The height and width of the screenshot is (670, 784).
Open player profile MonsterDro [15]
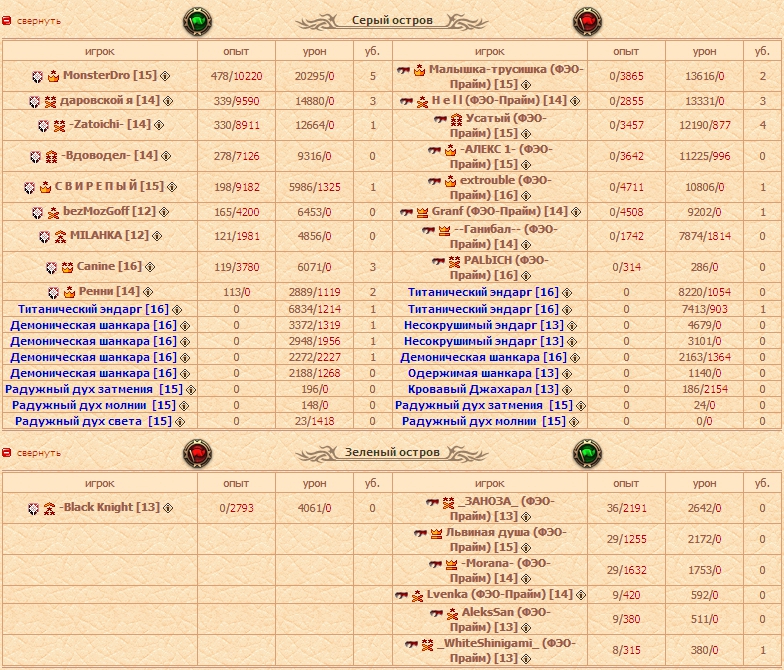110,75
